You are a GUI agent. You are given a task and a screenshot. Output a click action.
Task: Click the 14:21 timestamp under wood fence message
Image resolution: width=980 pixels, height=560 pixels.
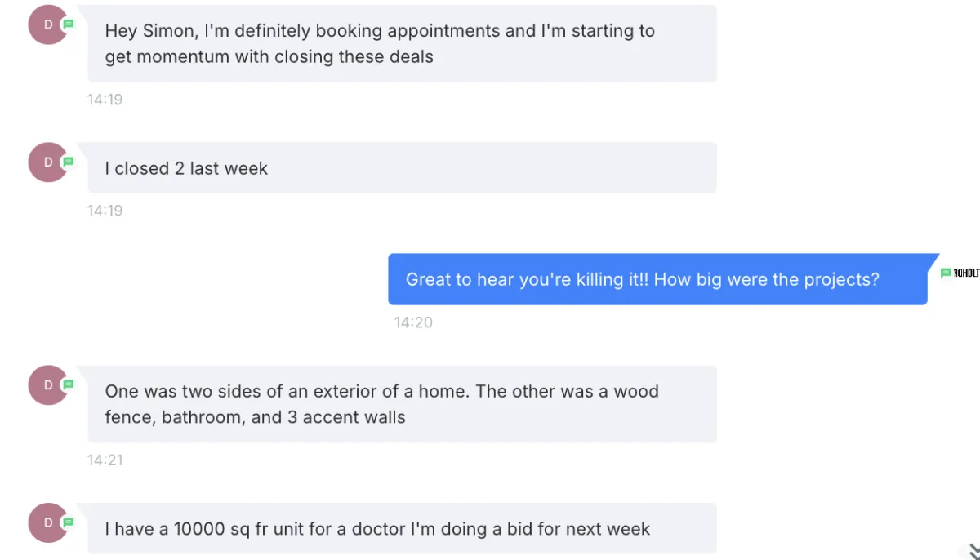(105, 460)
